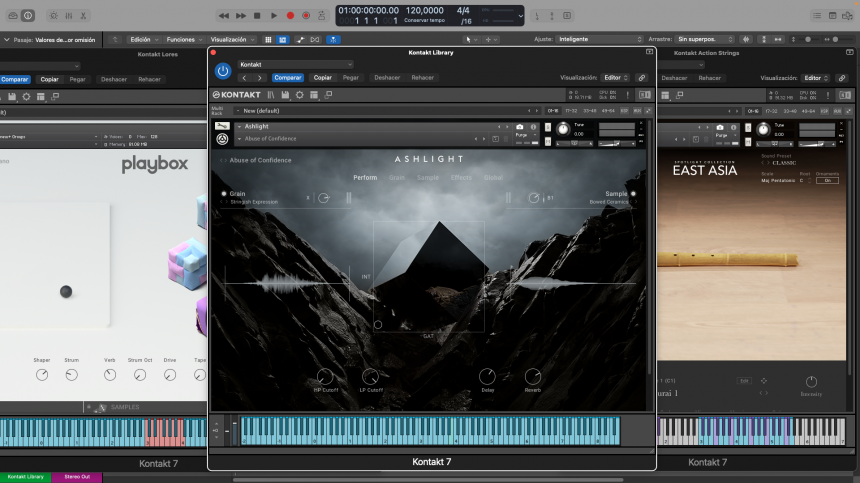The image size is (860, 483).
Task: Expand Ashlight instrument name dropdown
Action: point(239,127)
